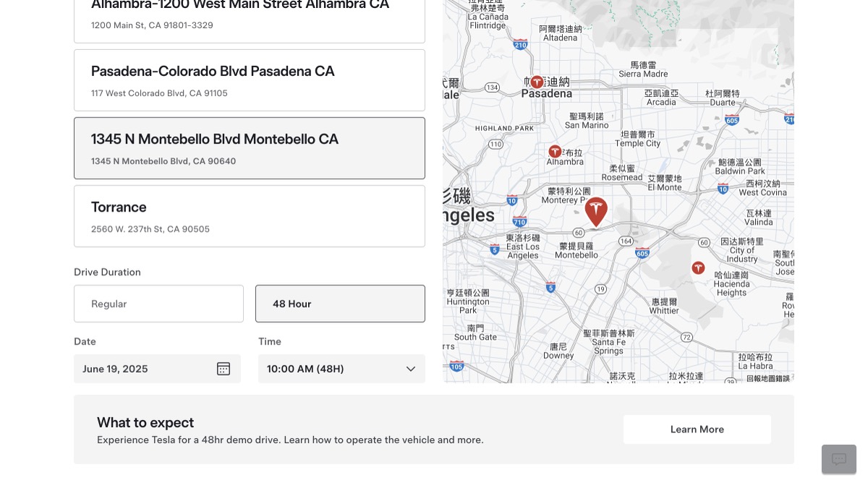Select the 48 Hour drive duration
The image size is (868, 488).
point(340,304)
